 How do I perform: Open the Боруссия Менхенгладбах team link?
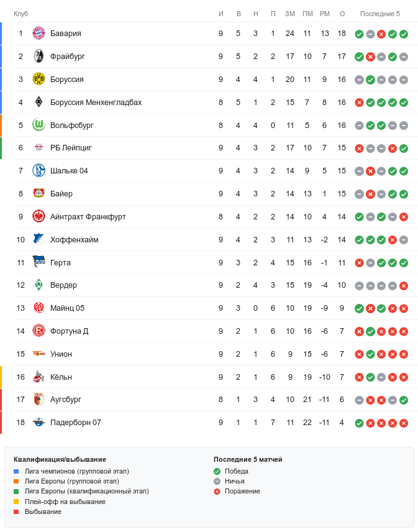96,103
